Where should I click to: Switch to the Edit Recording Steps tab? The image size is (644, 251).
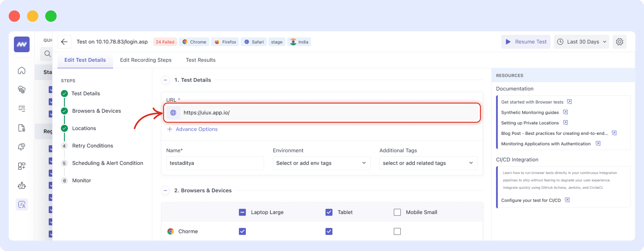[x=146, y=60]
